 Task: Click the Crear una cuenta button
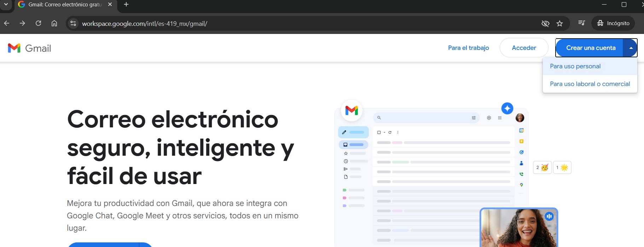590,48
